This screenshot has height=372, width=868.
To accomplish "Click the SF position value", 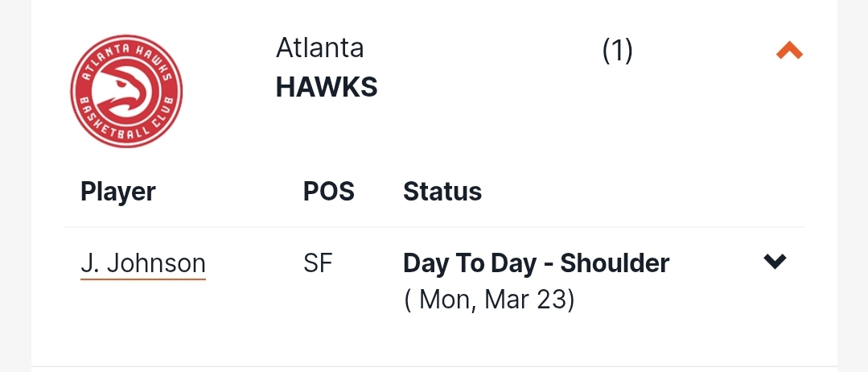I will tap(318, 263).
